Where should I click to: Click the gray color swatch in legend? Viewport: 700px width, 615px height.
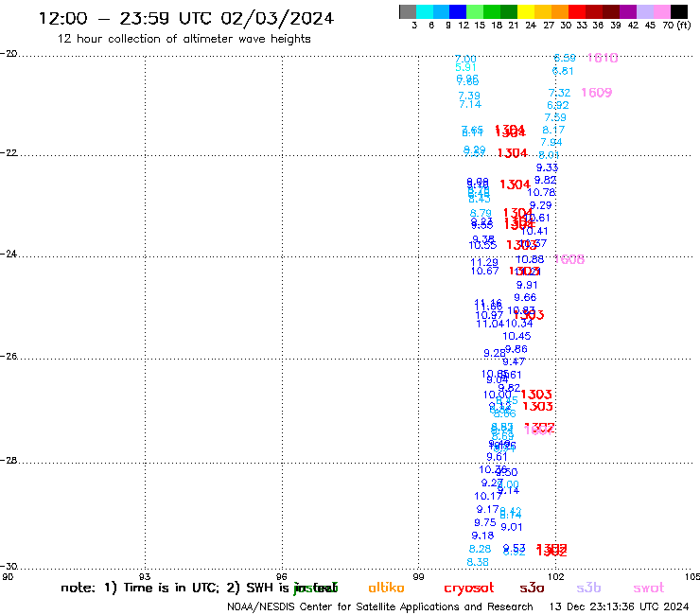tap(408, 11)
